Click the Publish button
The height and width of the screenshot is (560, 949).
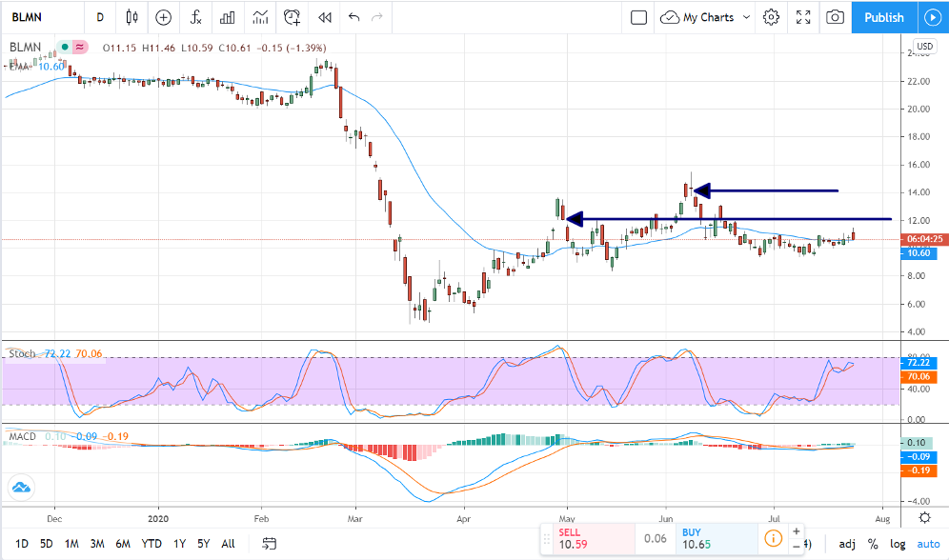pyautogui.click(x=883, y=17)
